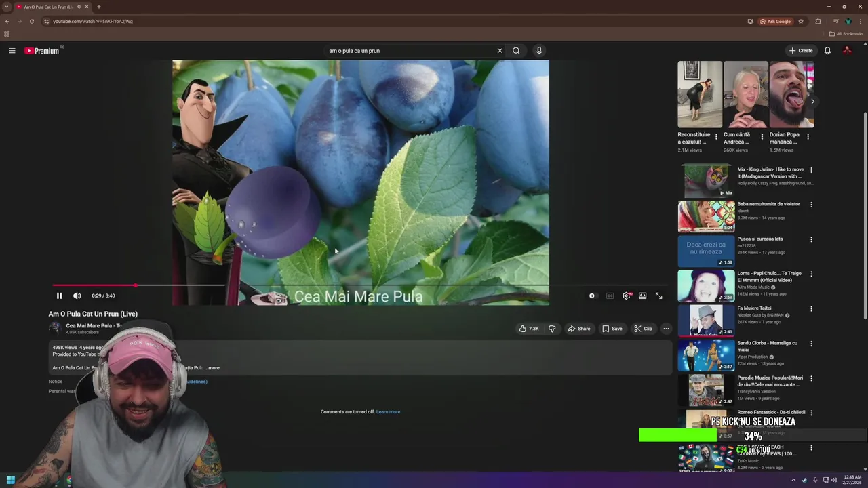Open 'Dorian Popa mănâncă' short thumbnail
This screenshot has width=868, height=488.
click(x=791, y=94)
